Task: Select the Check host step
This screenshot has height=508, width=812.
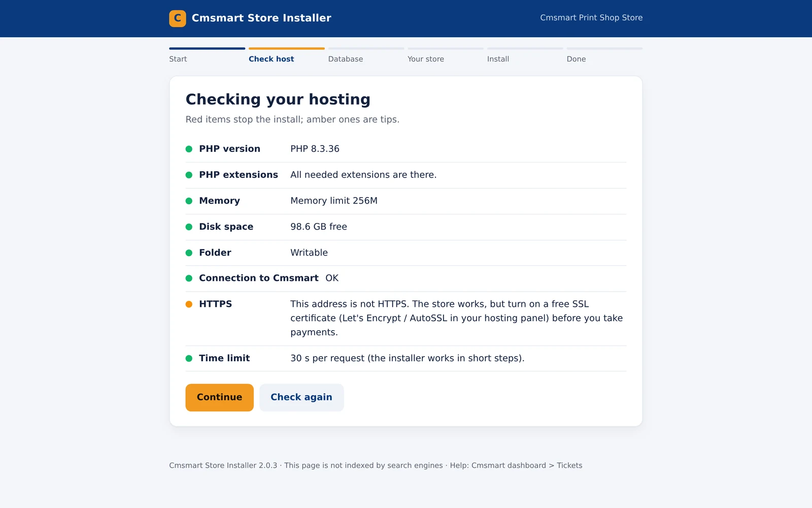Action: click(287, 55)
